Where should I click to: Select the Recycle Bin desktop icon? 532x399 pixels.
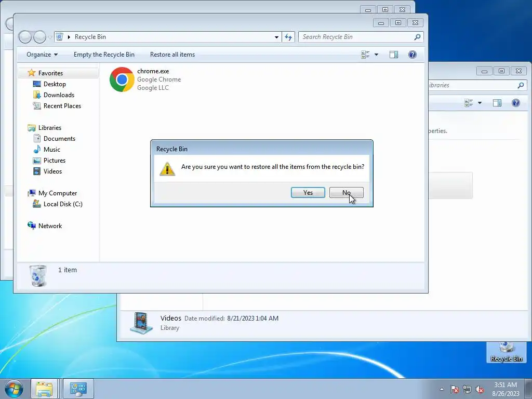(x=506, y=352)
